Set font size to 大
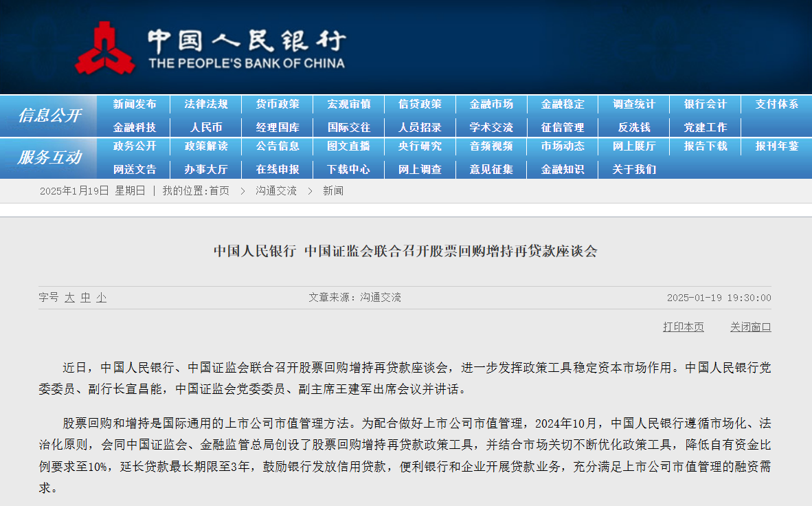 pos(71,298)
